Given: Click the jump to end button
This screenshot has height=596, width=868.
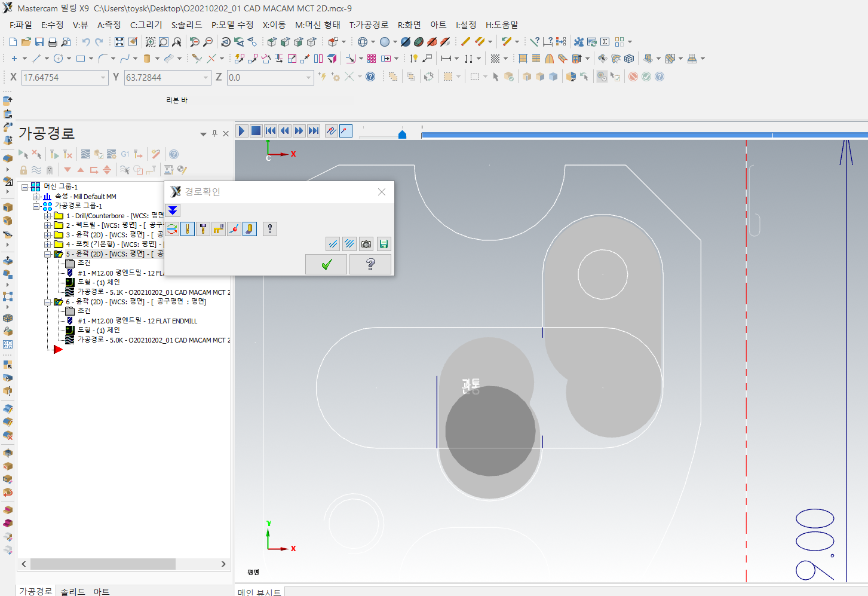Looking at the screenshot, I should click(x=314, y=131).
